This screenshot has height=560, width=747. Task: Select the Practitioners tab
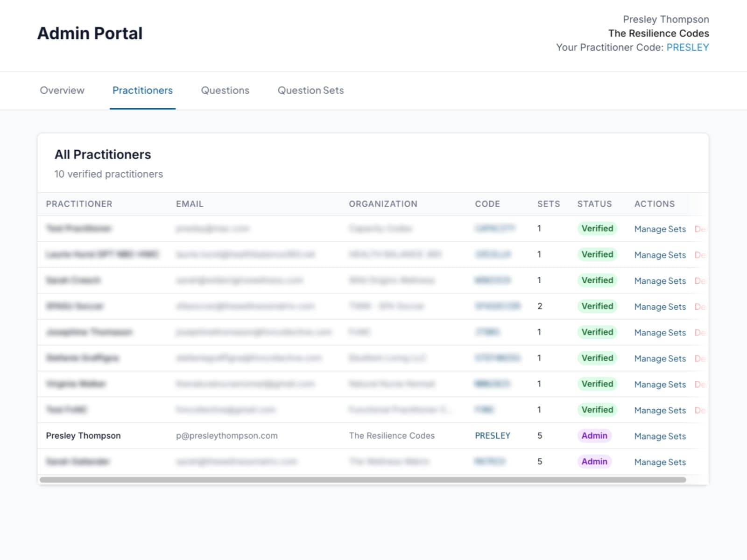[x=142, y=91]
